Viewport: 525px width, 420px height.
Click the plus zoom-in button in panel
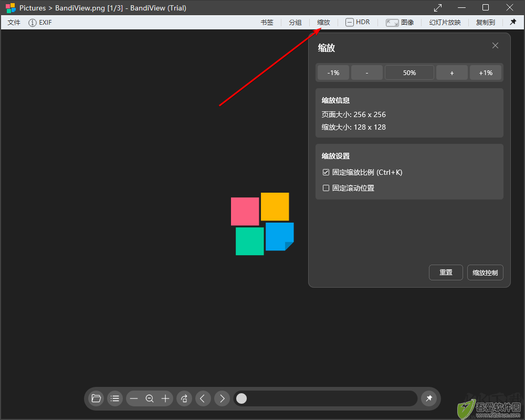click(452, 72)
